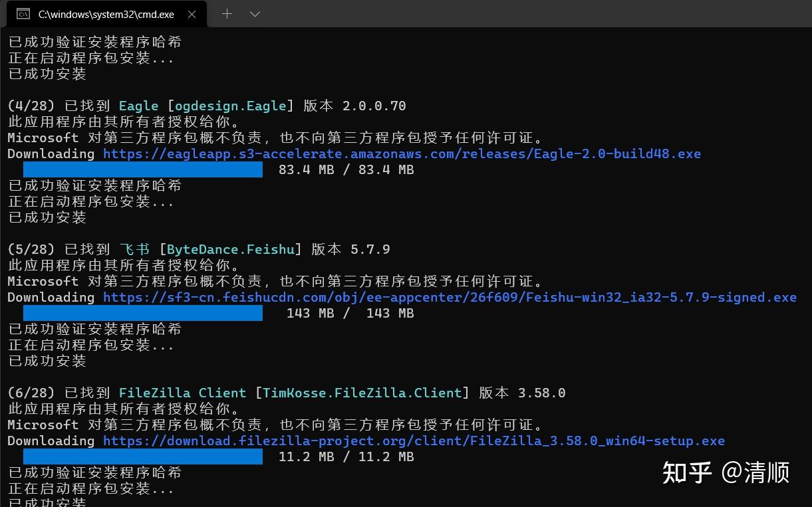Click the package name 'FileZilla Client'
Screen dimensions: 812x507
[183, 393]
